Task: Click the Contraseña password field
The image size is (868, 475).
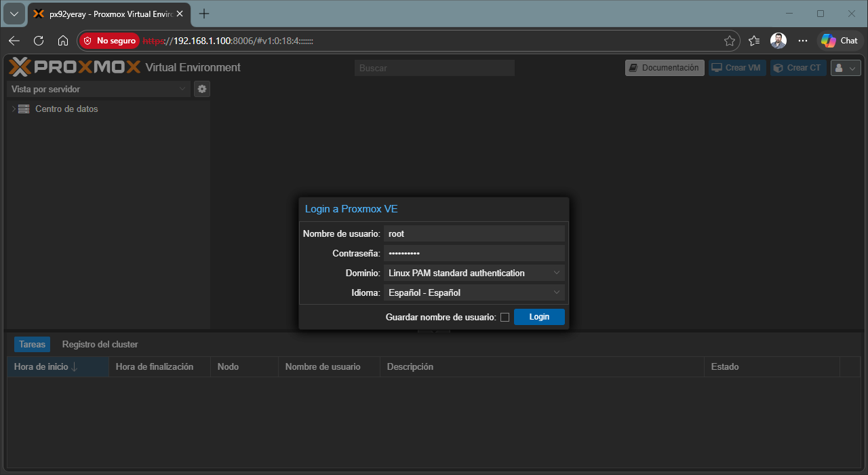Action: click(474, 253)
